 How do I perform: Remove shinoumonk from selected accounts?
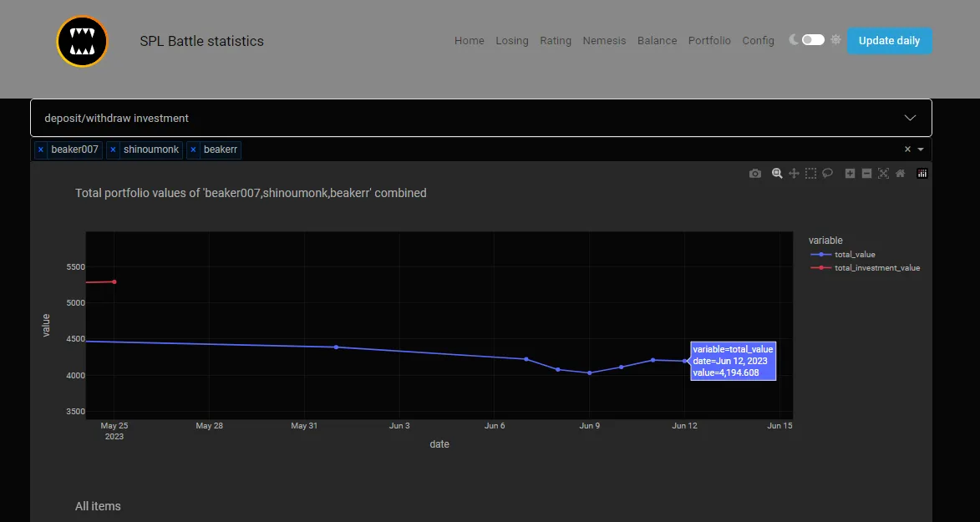[x=113, y=150]
